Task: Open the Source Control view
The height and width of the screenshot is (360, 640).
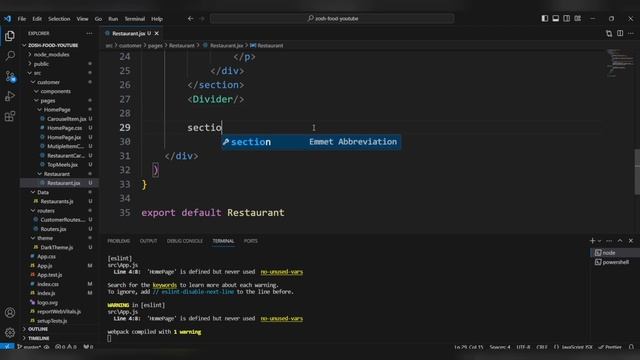Action: click(10, 76)
